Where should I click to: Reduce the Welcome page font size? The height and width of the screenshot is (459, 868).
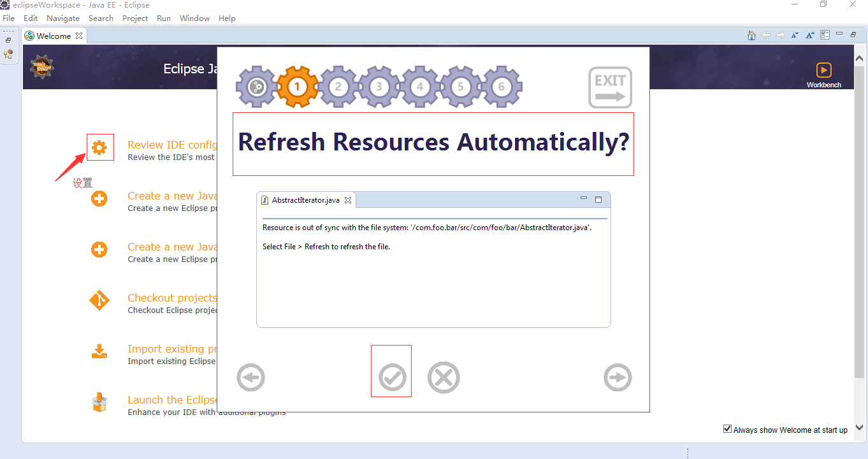click(x=796, y=36)
